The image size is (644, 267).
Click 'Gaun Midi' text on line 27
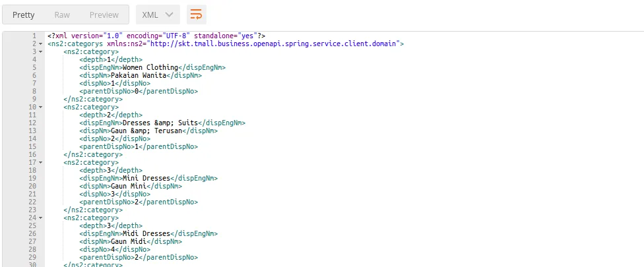pyautogui.click(x=129, y=241)
